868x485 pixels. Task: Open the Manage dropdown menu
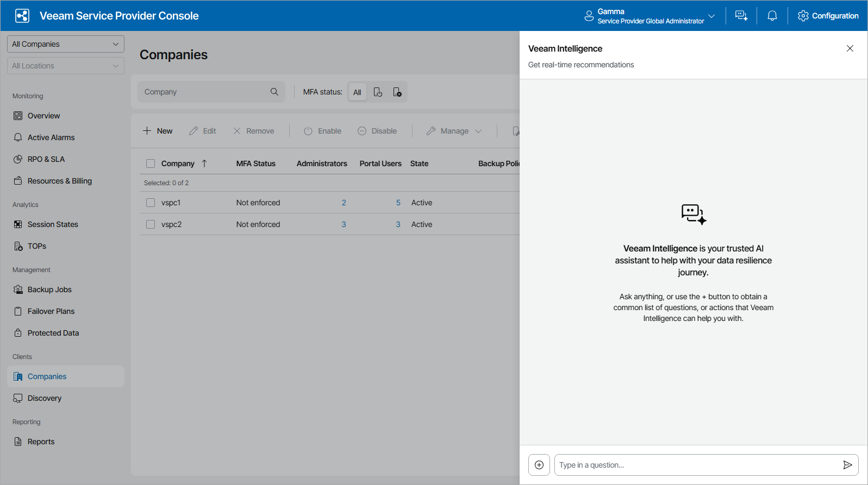point(454,131)
